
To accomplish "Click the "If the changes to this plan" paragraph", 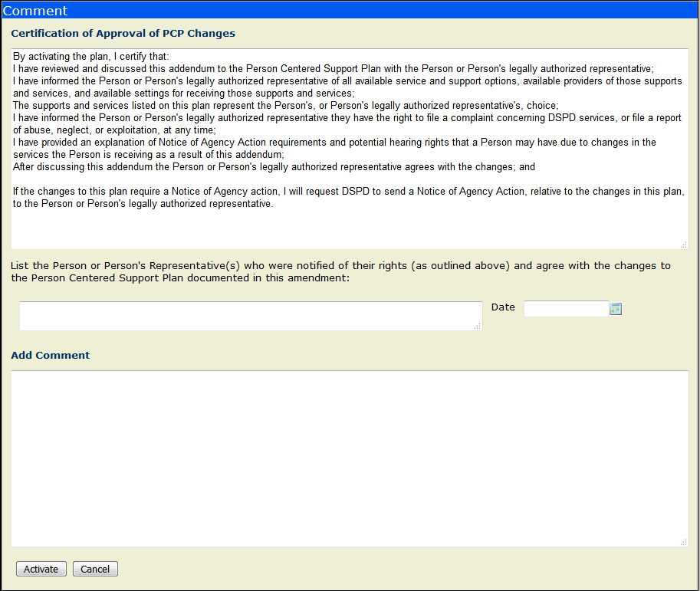I will [x=348, y=198].
